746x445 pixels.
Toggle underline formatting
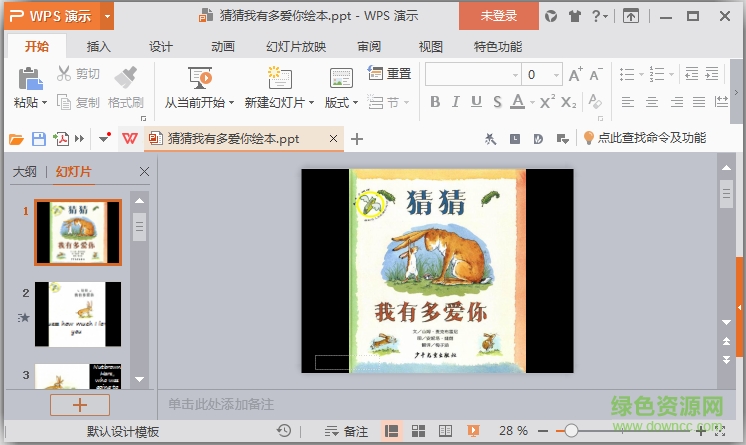pyautogui.click(x=476, y=102)
